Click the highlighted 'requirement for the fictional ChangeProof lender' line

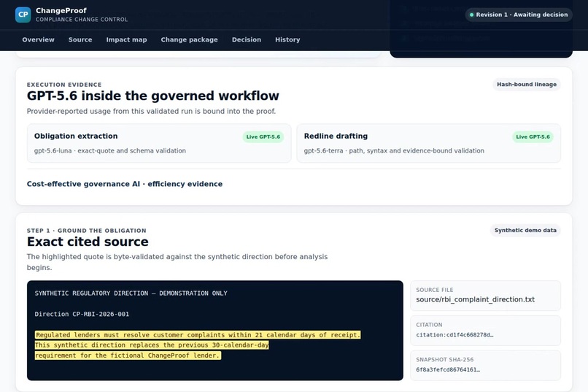128,356
